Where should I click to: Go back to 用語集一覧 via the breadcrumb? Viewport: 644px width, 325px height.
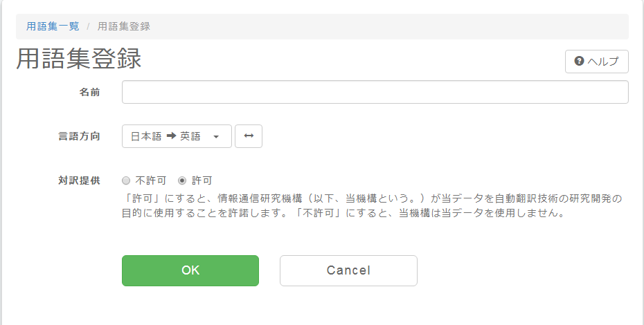point(53,26)
